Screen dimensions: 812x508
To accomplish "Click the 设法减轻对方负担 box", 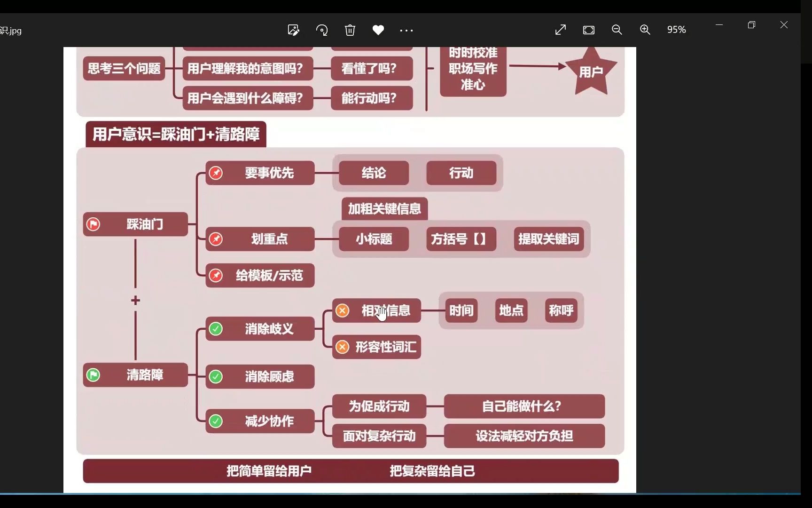I will [524, 436].
